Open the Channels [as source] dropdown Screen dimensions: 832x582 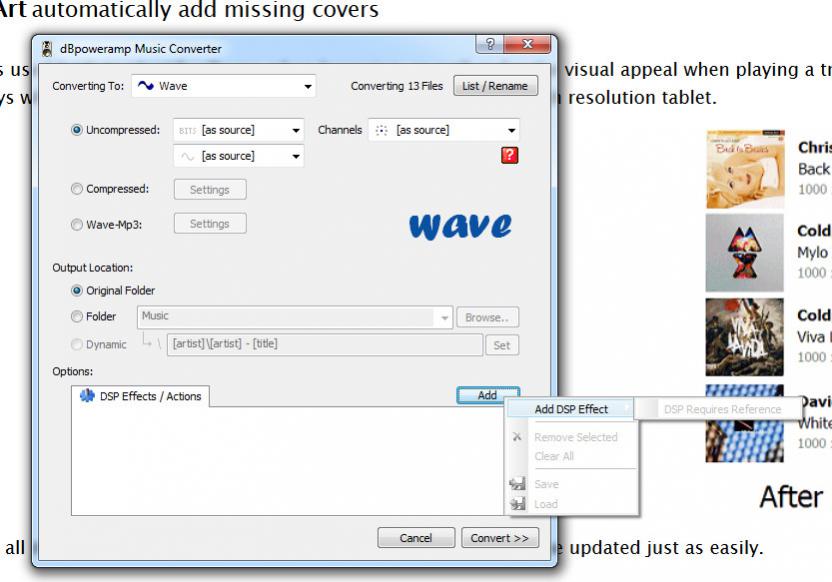(444, 130)
